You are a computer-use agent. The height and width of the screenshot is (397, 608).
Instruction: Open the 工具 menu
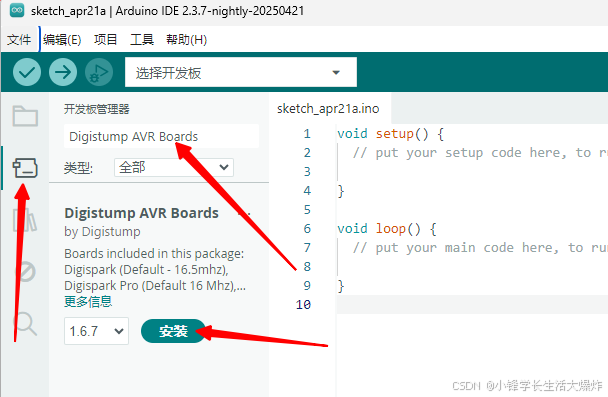[142, 40]
